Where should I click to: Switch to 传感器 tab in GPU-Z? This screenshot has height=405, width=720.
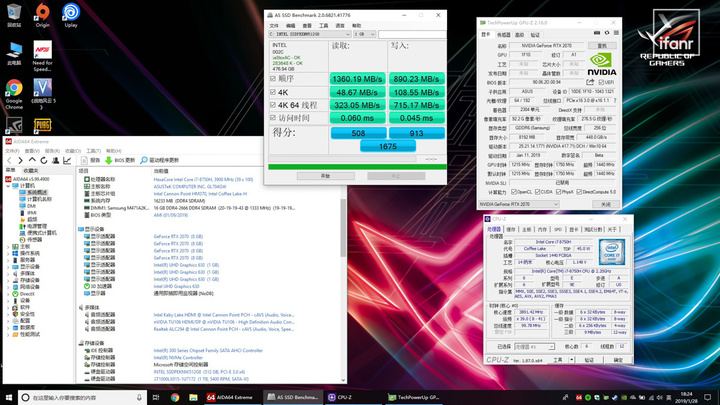[504, 35]
